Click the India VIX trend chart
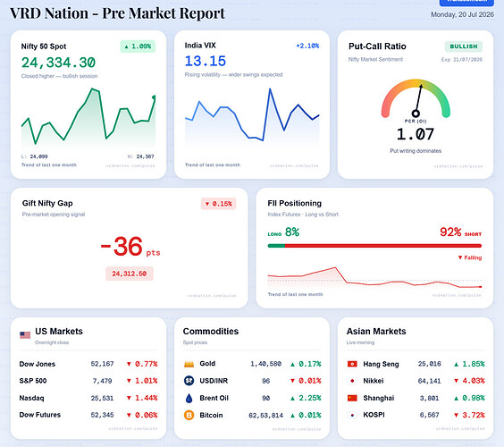Viewport: 504px width, 447px height. pyautogui.click(x=252, y=115)
